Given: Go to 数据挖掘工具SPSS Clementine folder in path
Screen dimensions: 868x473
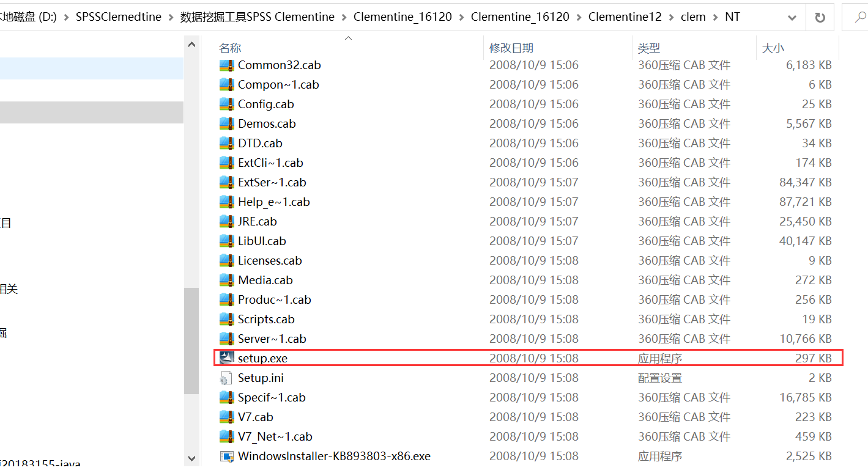Looking at the screenshot, I should point(258,17).
